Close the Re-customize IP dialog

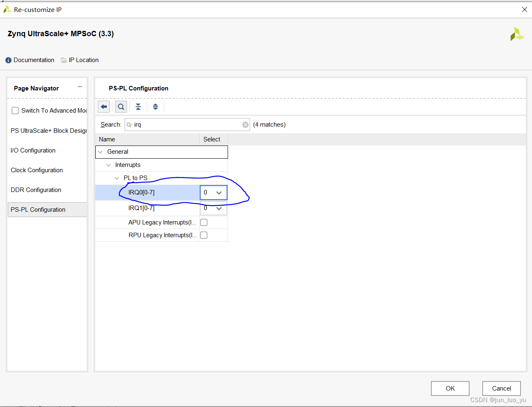[524, 9]
